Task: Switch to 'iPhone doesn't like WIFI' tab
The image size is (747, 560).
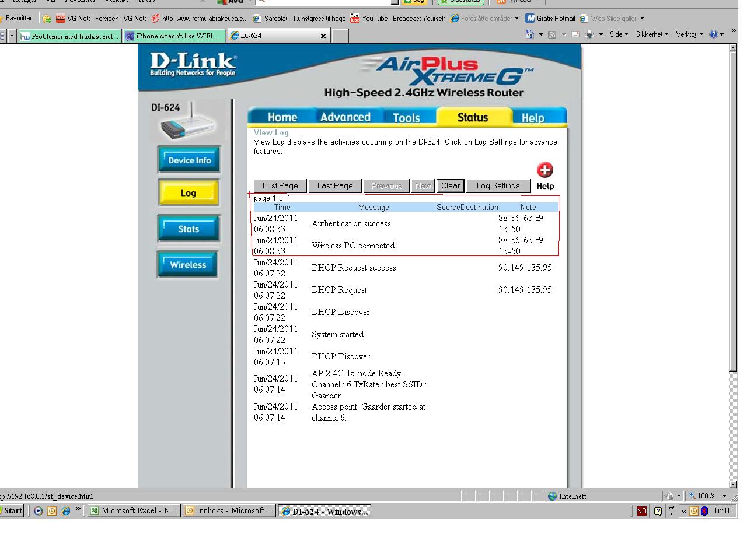Action: [174, 36]
